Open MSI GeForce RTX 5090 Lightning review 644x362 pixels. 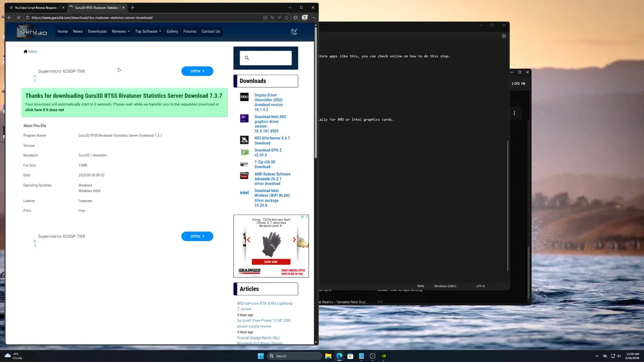pos(265,306)
